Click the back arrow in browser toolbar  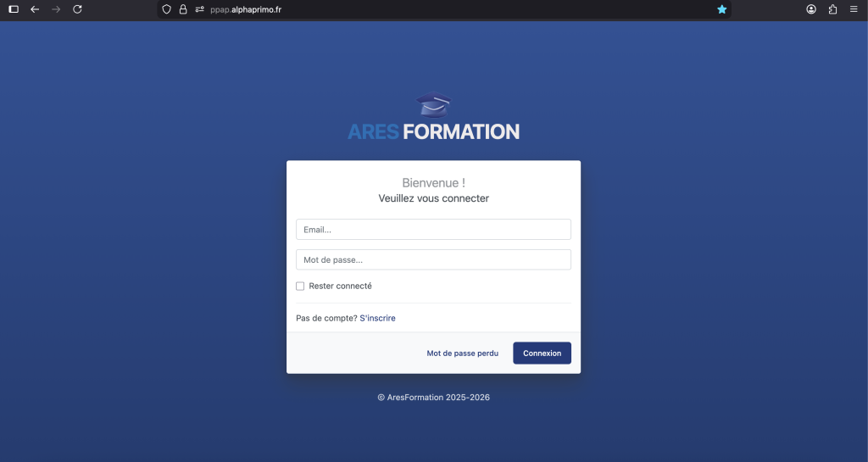35,9
